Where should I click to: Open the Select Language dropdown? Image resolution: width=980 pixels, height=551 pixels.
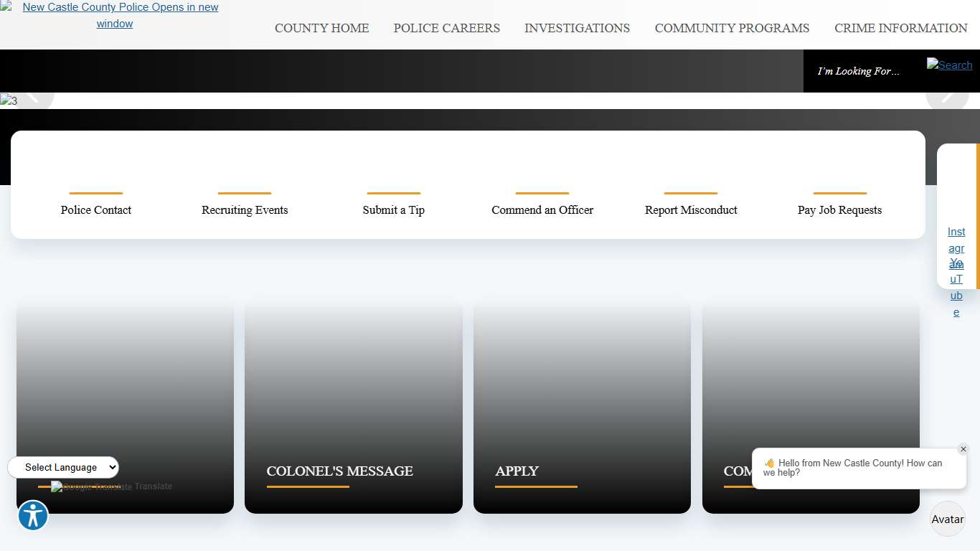[63, 467]
